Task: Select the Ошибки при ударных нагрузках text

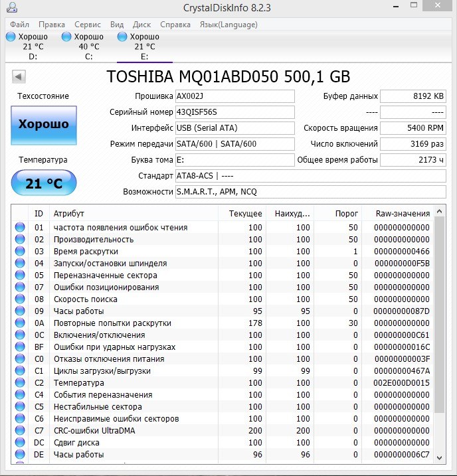Action: coord(114,347)
